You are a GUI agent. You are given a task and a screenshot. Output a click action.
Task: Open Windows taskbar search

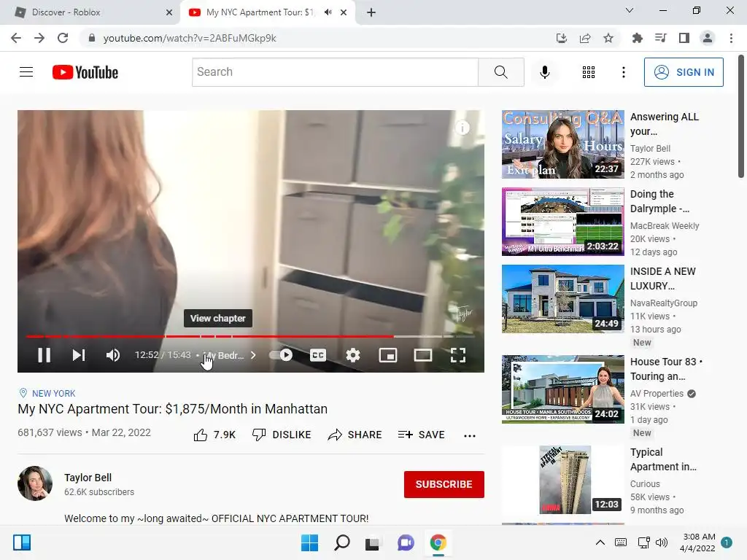pyautogui.click(x=341, y=542)
